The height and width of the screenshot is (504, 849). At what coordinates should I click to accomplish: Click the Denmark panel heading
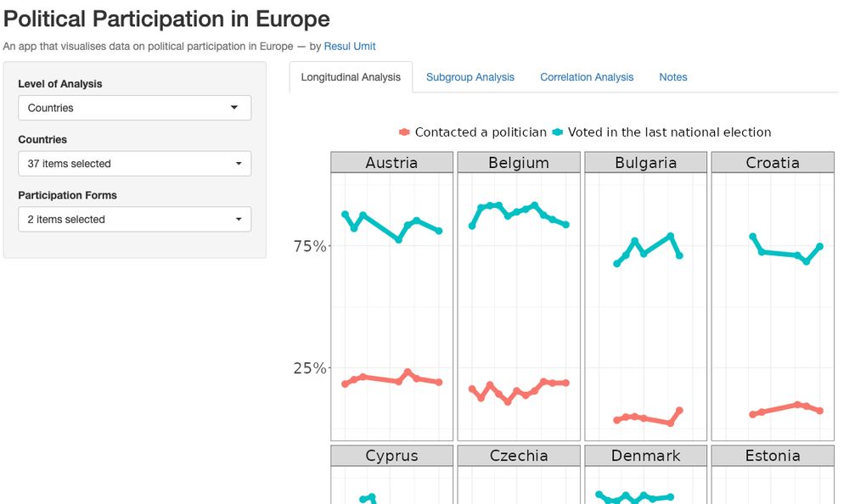pyautogui.click(x=645, y=456)
